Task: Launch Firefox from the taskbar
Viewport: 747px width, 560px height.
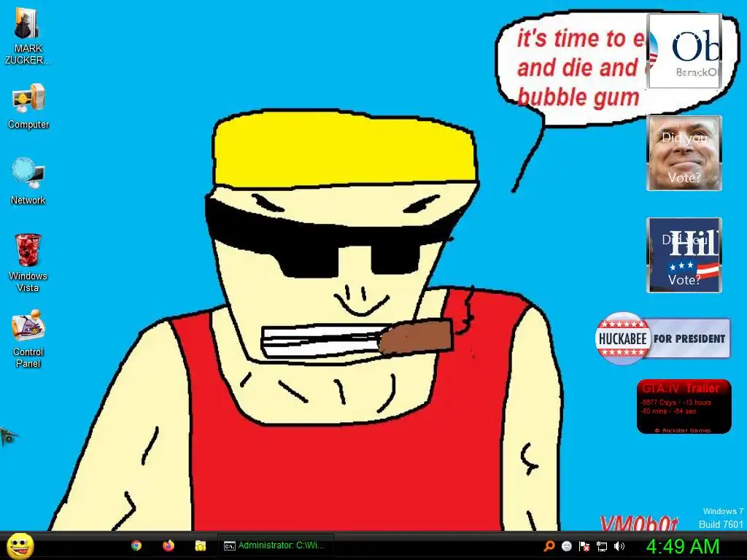Action: [x=169, y=545]
